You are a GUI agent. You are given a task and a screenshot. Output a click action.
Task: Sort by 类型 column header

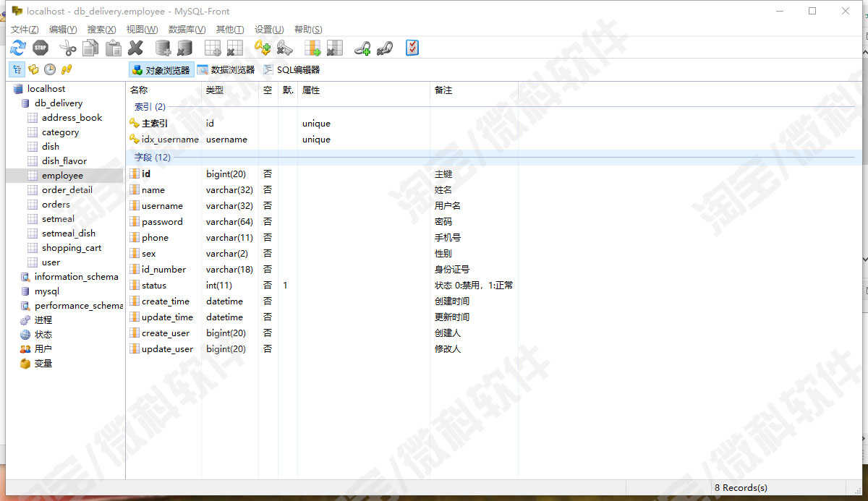(230, 90)
